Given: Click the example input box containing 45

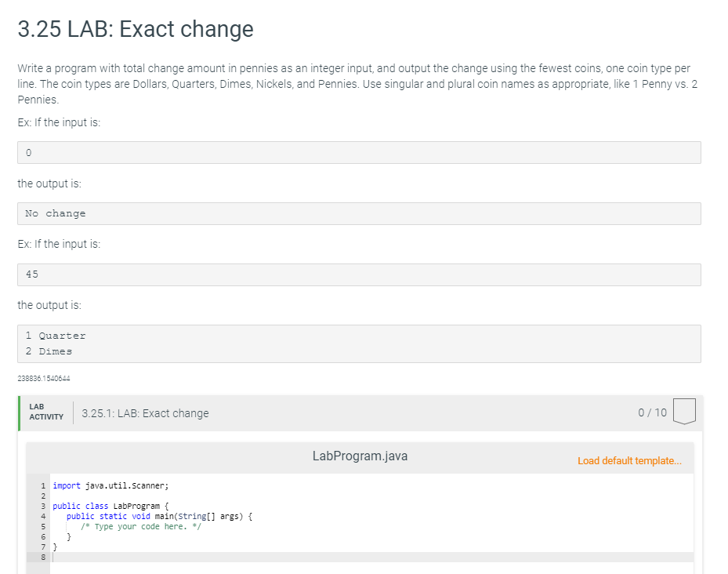Looking at the screenshot, I should (359, 274).
